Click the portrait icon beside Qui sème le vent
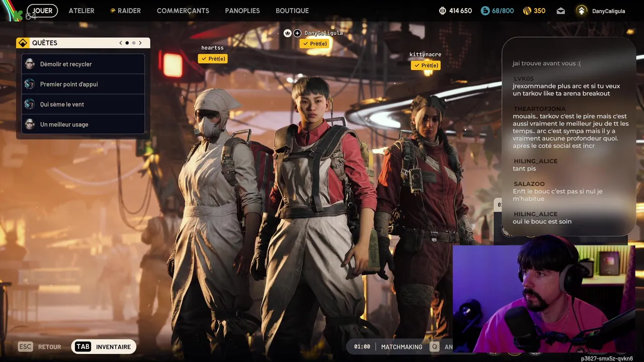 click(x=30, y=104)
